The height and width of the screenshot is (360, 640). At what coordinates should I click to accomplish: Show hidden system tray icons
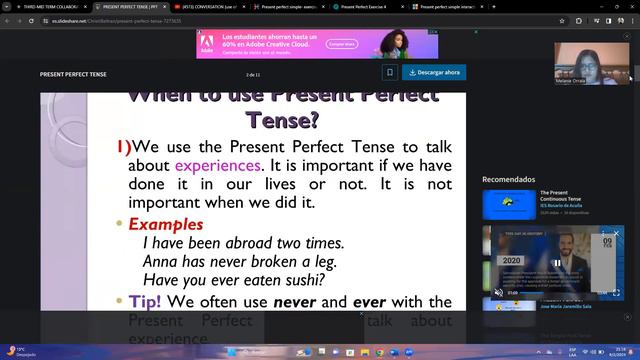click(538, 352)
